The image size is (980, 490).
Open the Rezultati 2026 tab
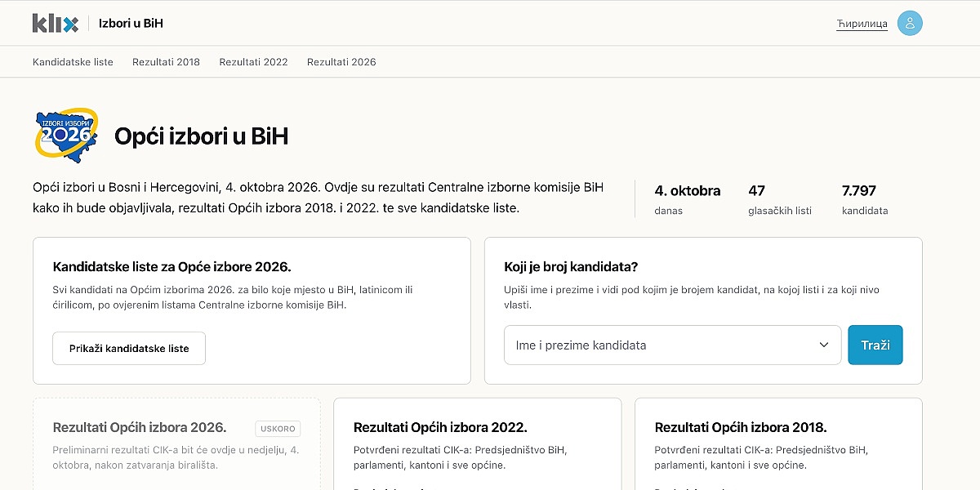(341, 62)
